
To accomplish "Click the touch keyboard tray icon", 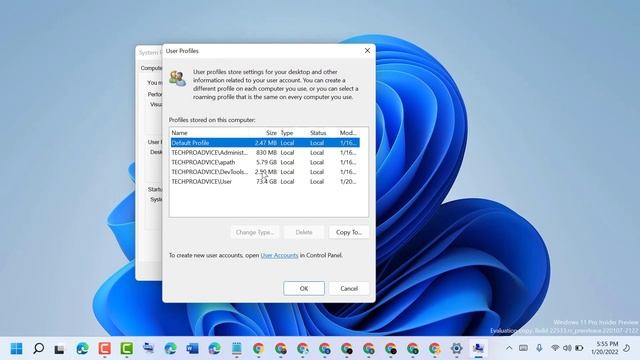I will 523,348.
